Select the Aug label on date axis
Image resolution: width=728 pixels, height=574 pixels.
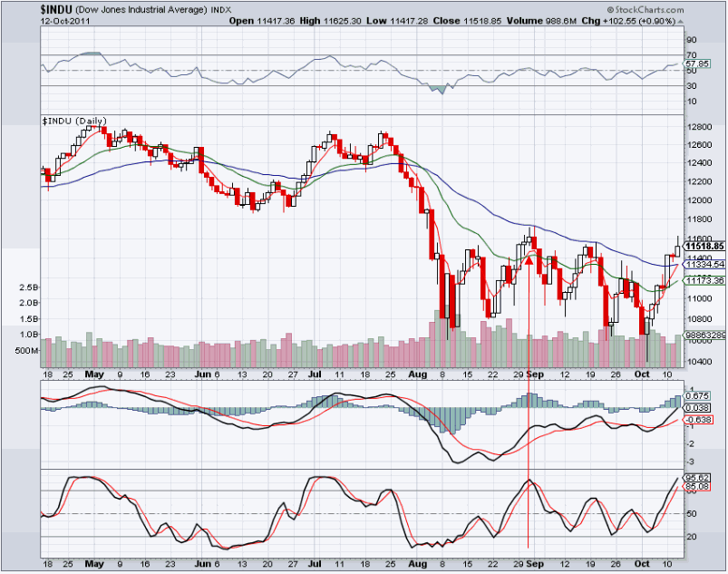tap(416, 373)
